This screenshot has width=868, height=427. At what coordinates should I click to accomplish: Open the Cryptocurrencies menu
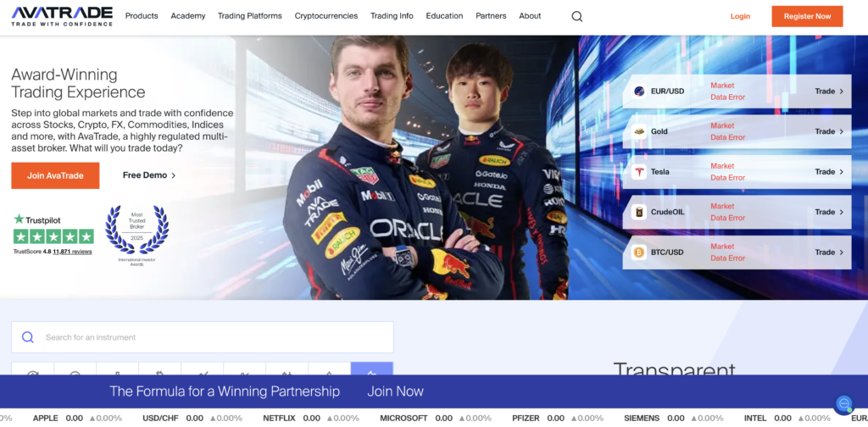point(325,16)
